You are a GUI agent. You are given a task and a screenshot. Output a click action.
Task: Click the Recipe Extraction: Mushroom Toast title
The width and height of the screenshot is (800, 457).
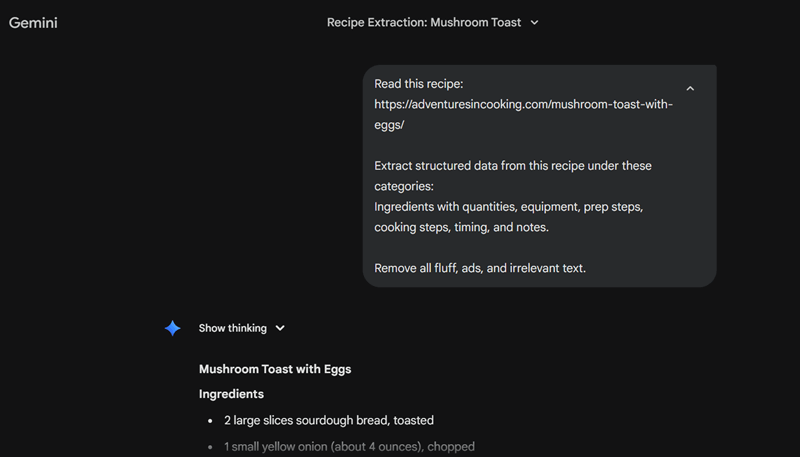tap(423, 23)
